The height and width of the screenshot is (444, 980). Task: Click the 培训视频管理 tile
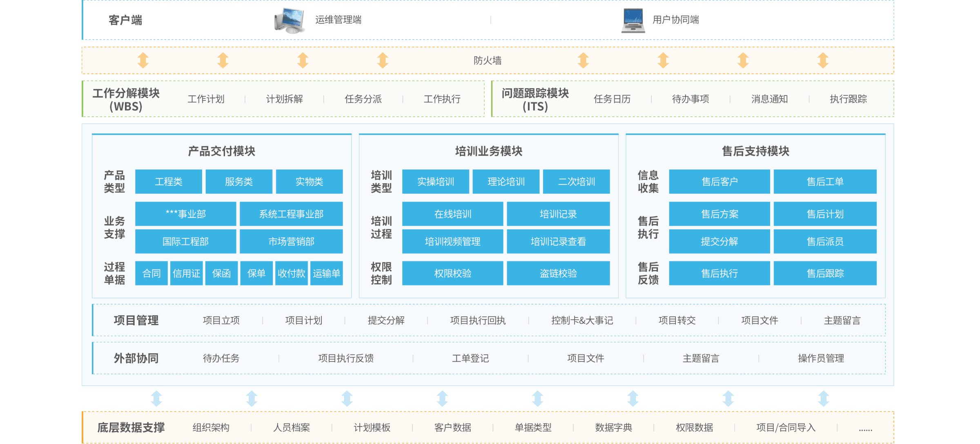(452, 242)
